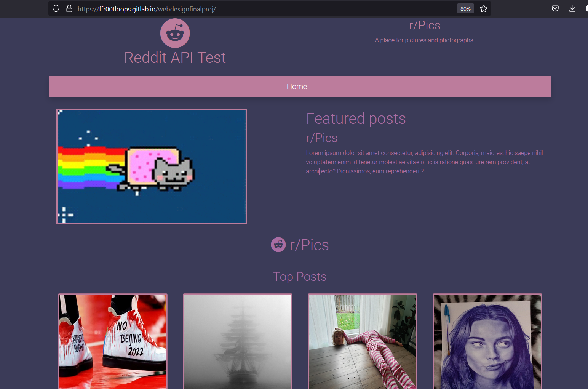Click the No Beijing 2022 shoes photo
This screenshot has height=389, width=588.
click(112, 341)
